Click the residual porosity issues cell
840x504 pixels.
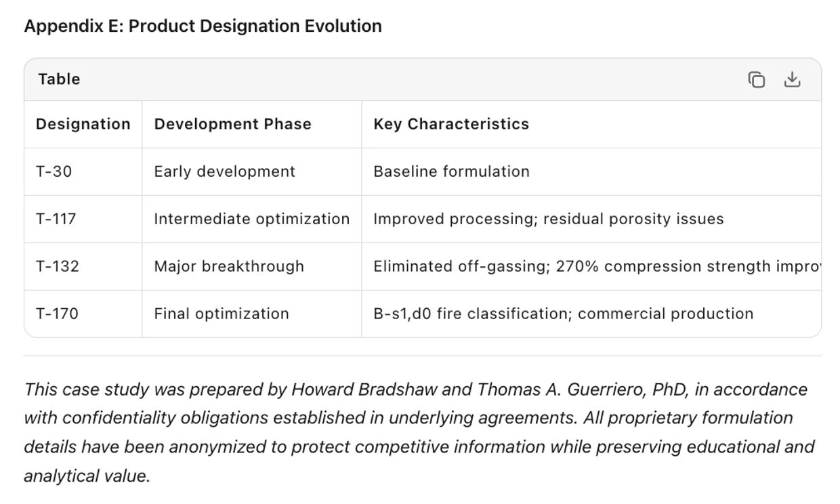548,219
